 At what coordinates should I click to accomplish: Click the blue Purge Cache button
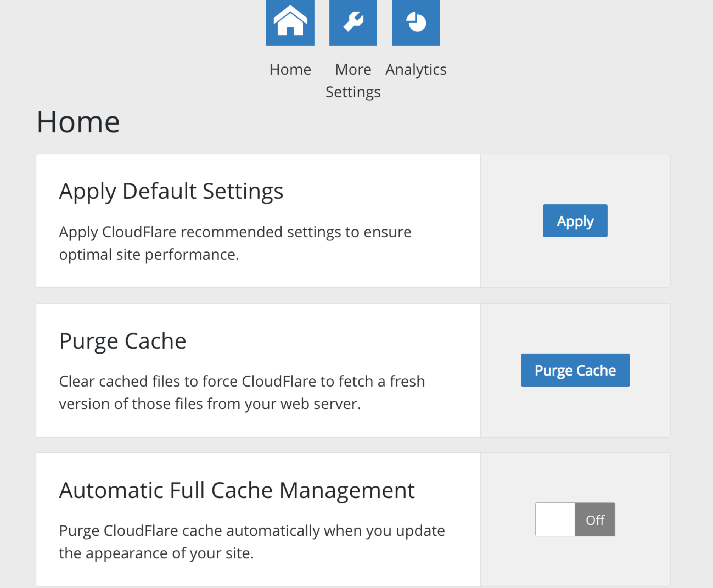coord(575,370)
